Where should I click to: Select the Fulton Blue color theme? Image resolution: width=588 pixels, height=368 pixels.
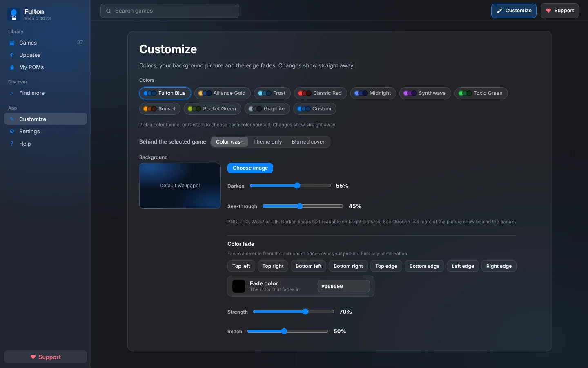pos(165,93)
